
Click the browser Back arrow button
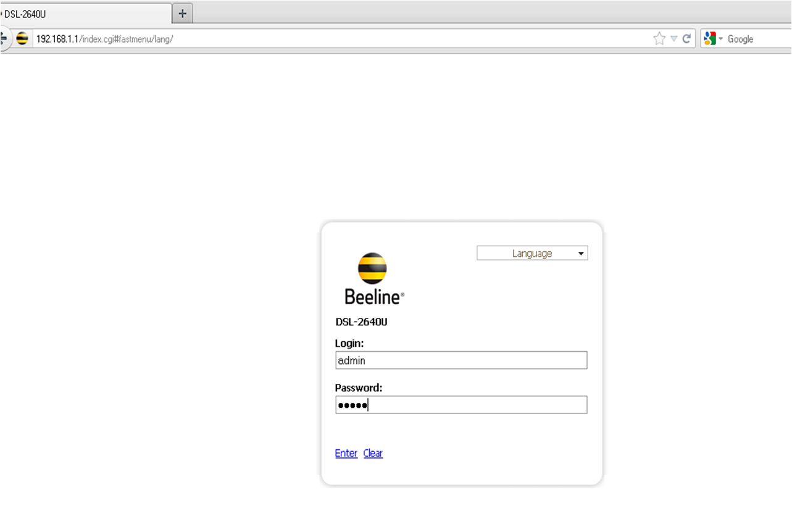(x=4, y=39)
